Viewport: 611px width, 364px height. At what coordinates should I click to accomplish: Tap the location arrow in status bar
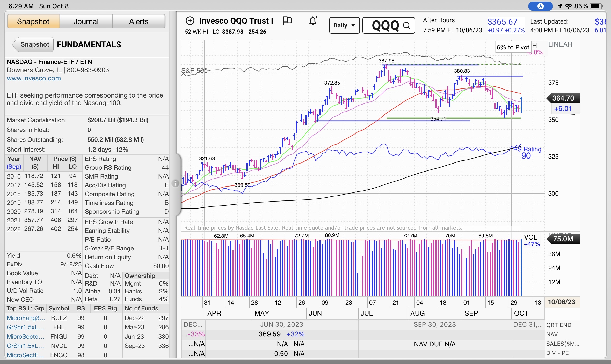coord(560,6)
